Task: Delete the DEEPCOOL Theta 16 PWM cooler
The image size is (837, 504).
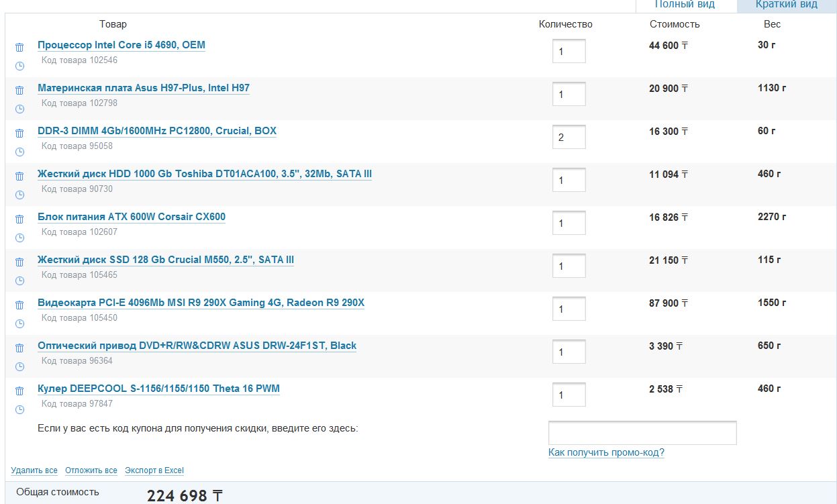Action: [19, 391]
